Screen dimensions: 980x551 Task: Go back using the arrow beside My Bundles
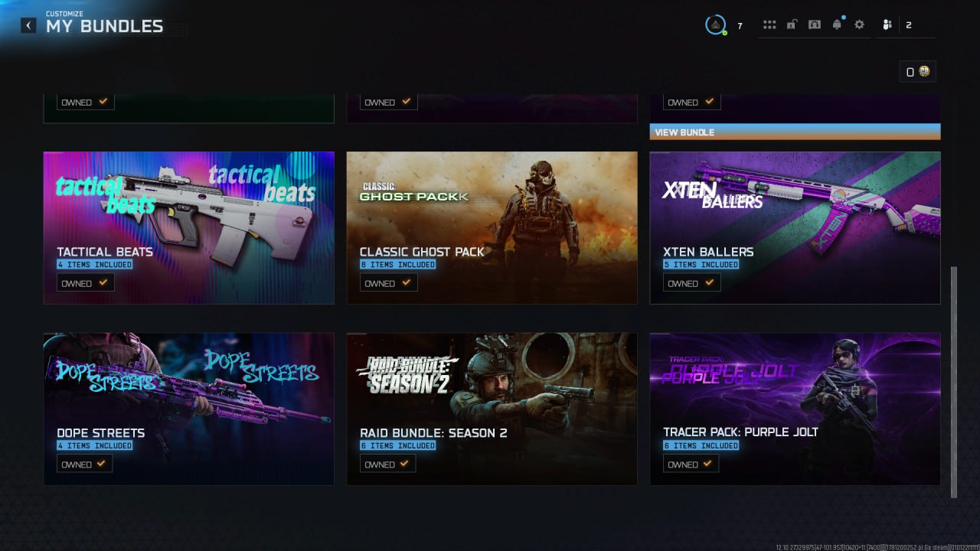(28, 25)
